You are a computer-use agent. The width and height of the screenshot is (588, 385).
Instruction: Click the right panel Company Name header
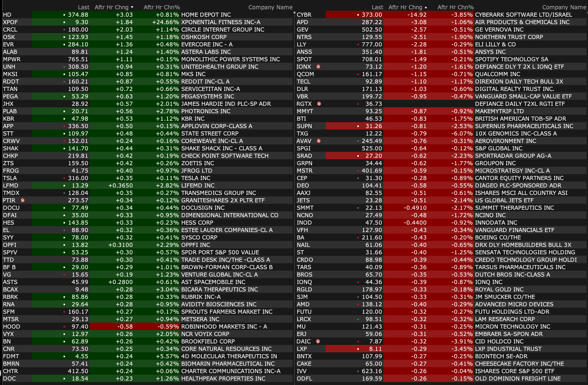[x=564, y=7]
